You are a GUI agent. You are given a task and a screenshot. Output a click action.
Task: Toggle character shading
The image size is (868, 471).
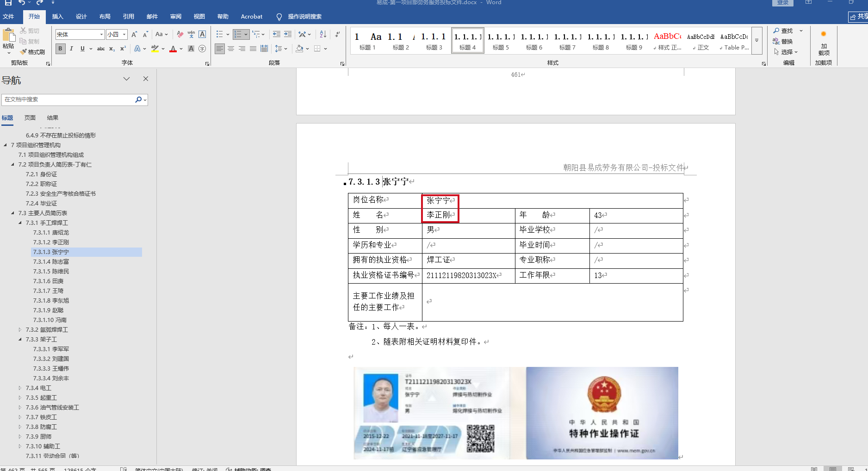[191, 49]
